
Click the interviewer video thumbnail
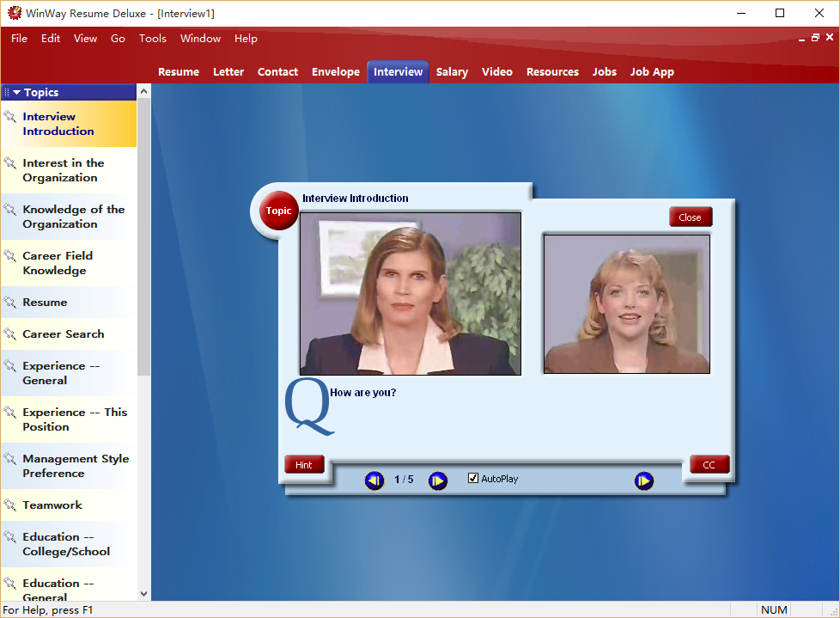click(411, 293)
